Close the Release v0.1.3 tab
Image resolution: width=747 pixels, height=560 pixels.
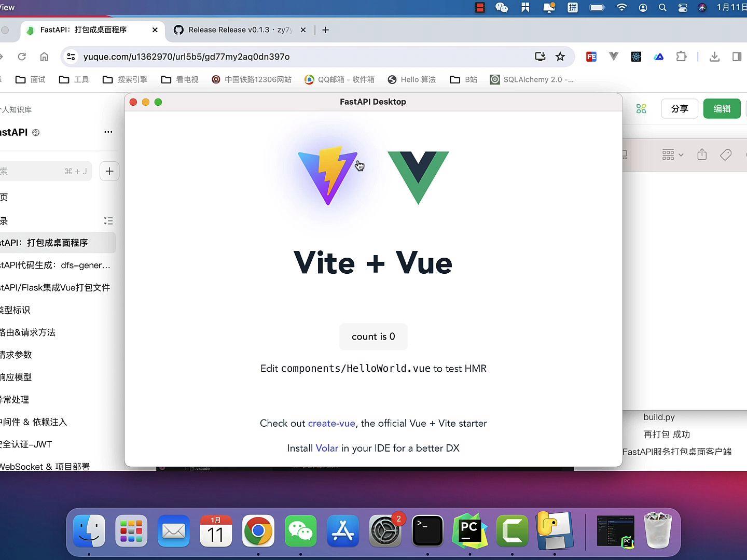pos(303,30)
